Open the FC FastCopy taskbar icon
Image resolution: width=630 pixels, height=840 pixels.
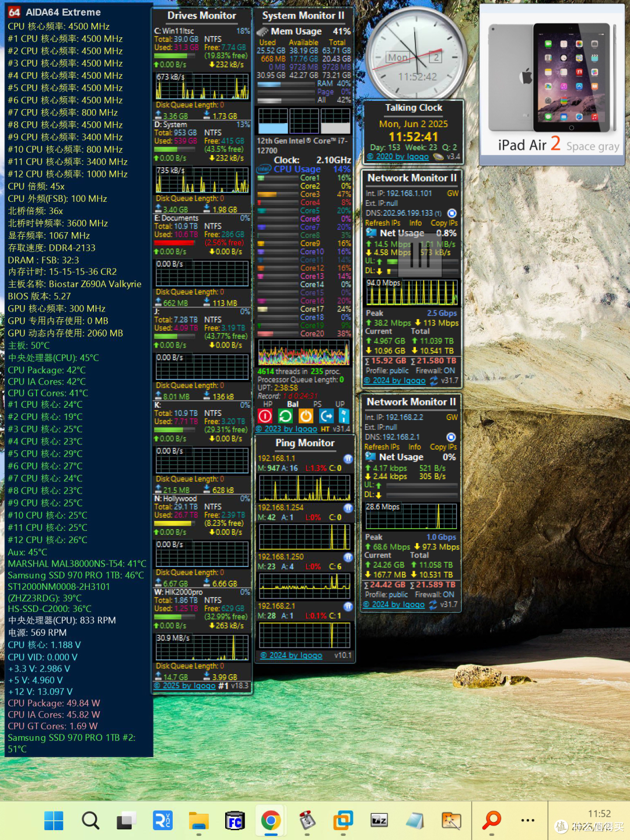pyautogui.click(x=235, y=821)
